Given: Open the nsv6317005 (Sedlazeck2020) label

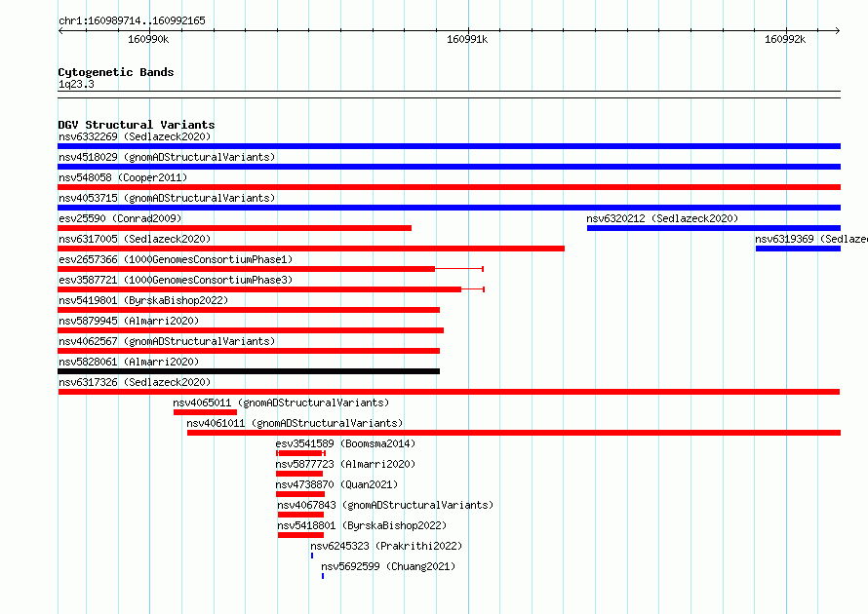Looking at the screenshot, I should click(x=135, y=239).
